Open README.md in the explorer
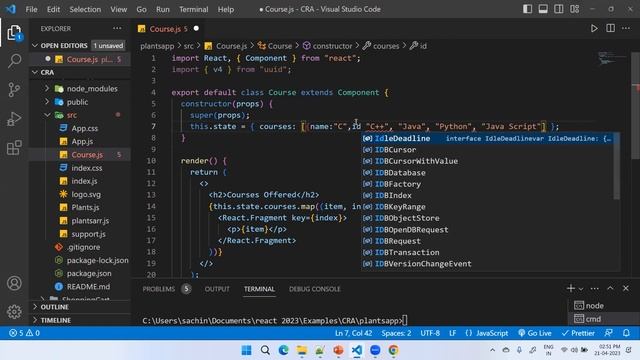Viewport: 640px width, 360px height. [88, 287]
